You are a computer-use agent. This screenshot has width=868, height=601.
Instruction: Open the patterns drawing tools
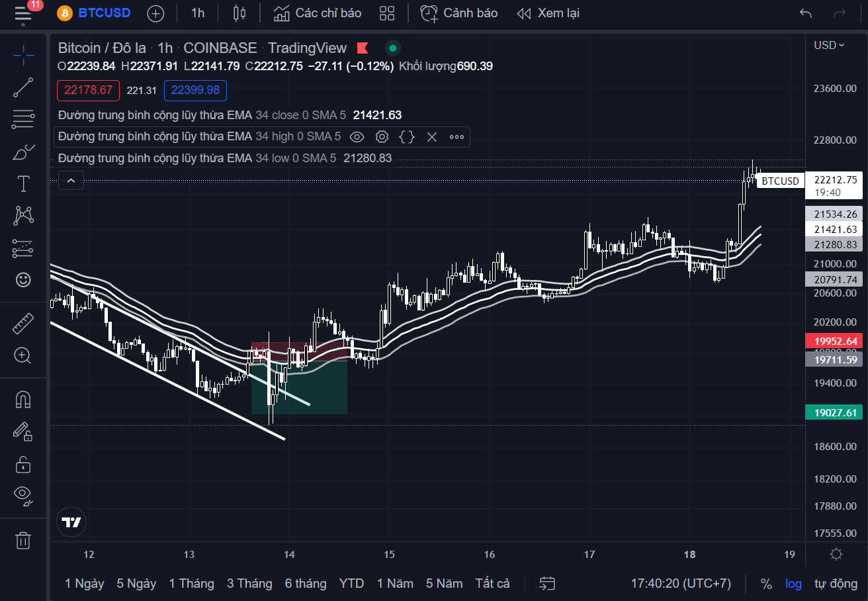pyautogui.click(x=23, y=215)
